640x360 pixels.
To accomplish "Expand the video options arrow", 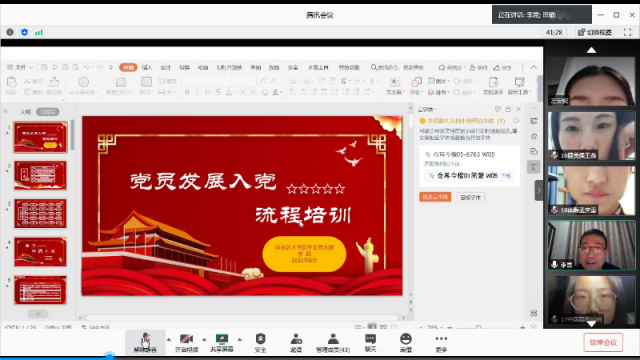I will [204, 340].
